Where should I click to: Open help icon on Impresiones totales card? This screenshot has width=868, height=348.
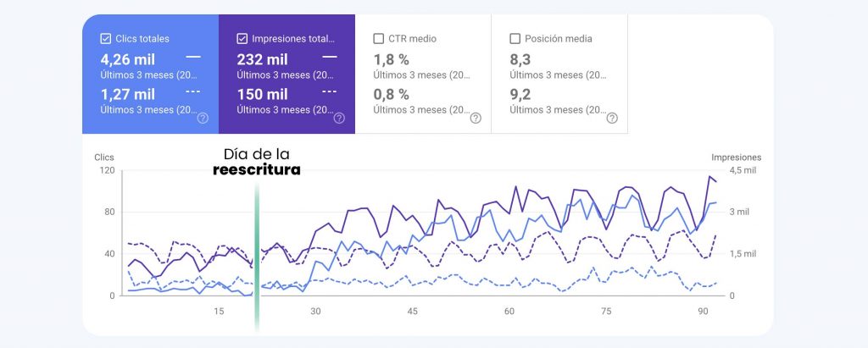(x=339, y=118)
